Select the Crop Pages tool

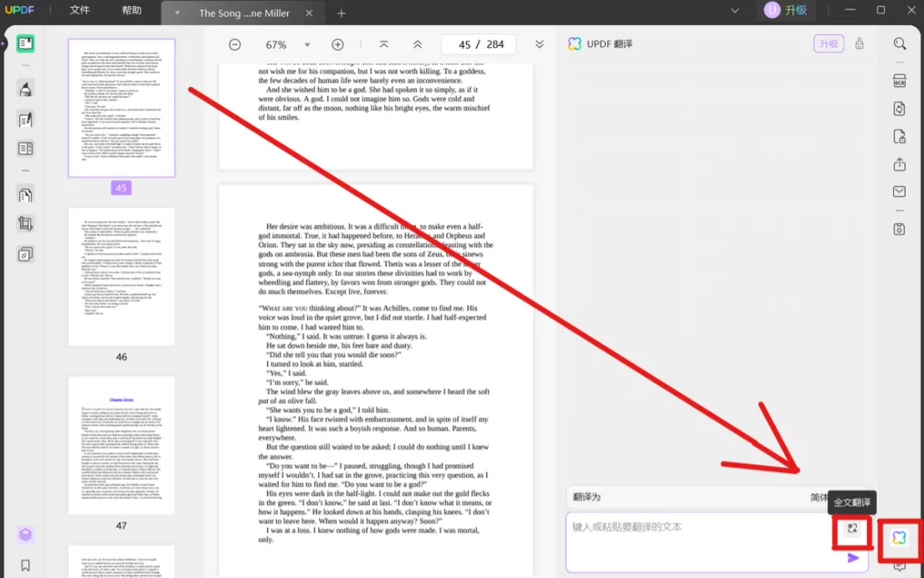click(25, 224)
